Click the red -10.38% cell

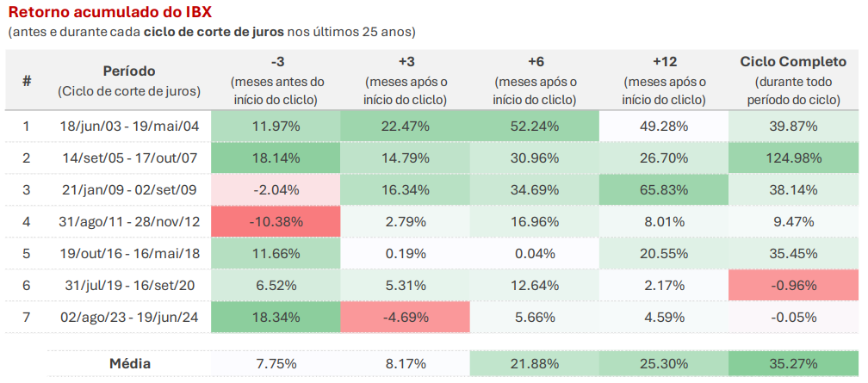277,222
